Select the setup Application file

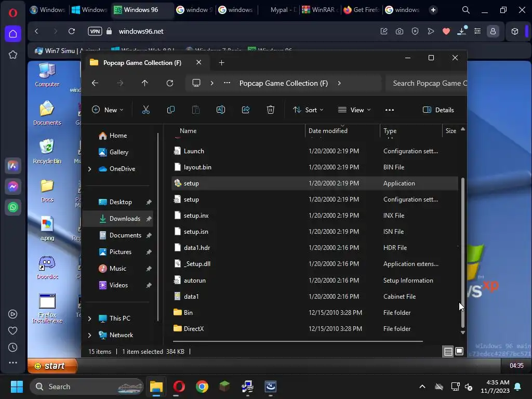pyautogui.click(x=315, y=183)
